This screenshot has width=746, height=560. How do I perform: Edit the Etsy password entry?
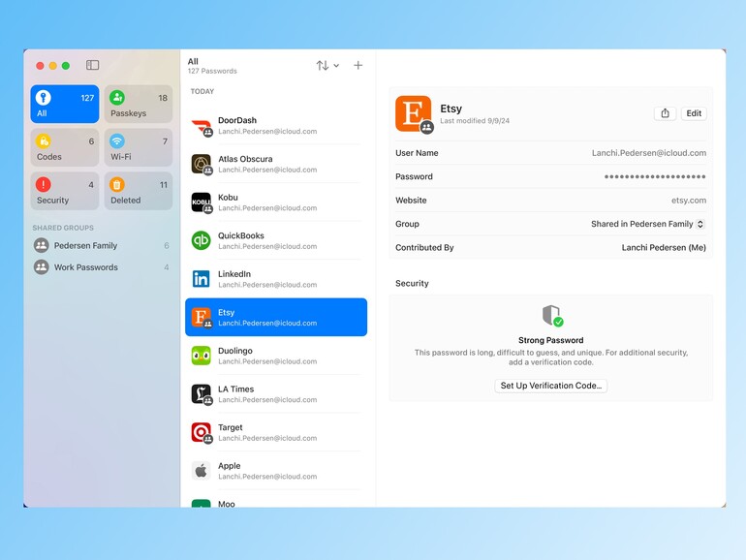(x=694, y=113)
